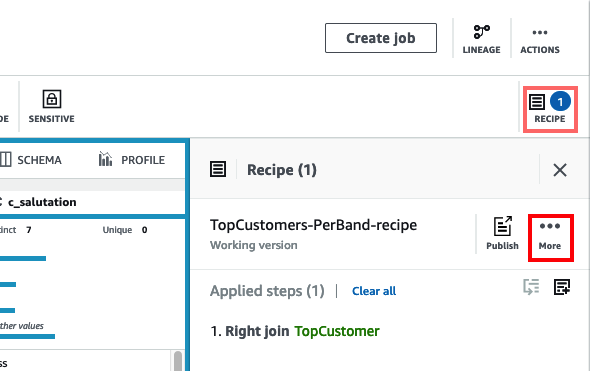Click the Sensitive lock icon

click(x=52, y=99)
